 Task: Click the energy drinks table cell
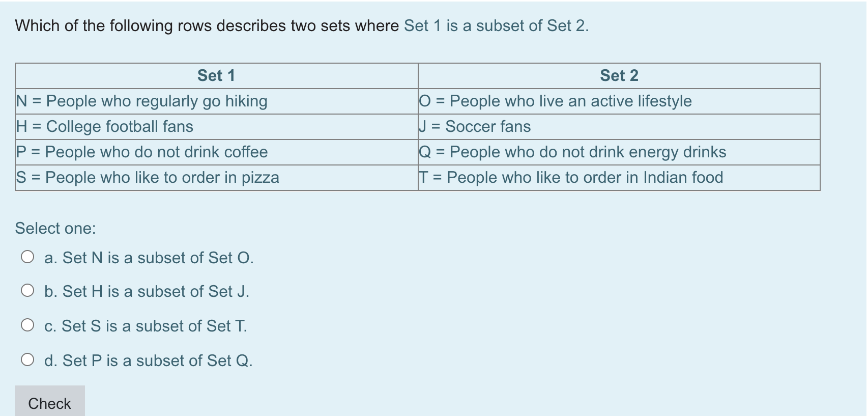pyautogui.click(x=572, y=152)
